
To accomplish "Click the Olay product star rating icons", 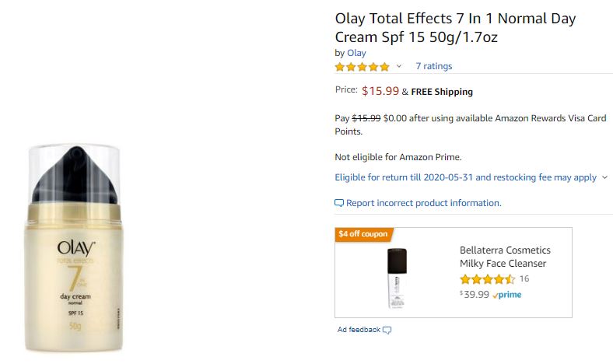I will [362, 67].
